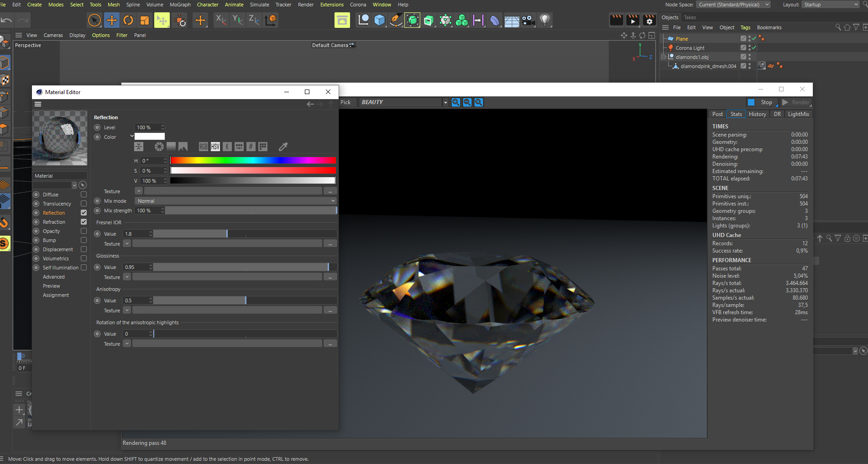Open the Simulate menu
The height and width of the screenshot is (464, 868).
[x=260, y=5]
